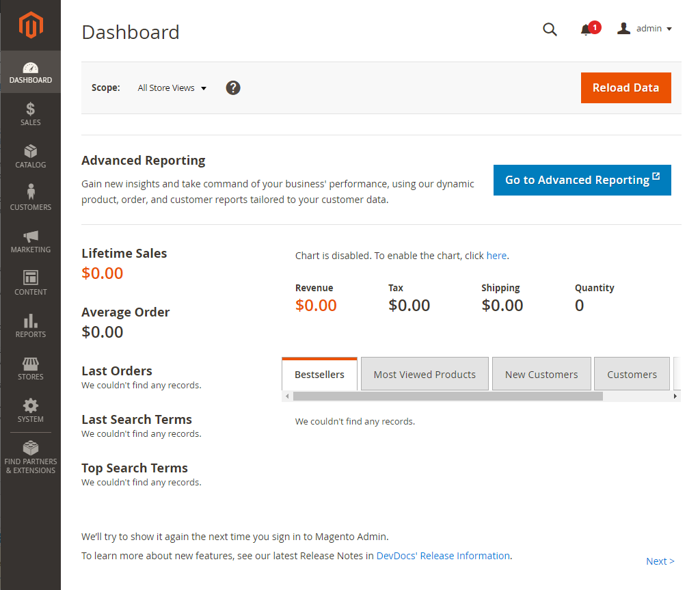Select the New Customers tab
Screen dimensions: 700x590
(x=541, y=375)
